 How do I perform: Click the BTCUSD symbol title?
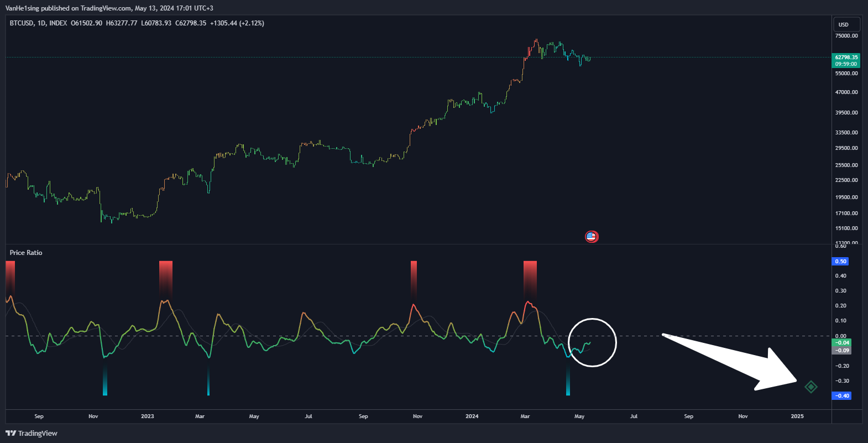coord(22,23)
